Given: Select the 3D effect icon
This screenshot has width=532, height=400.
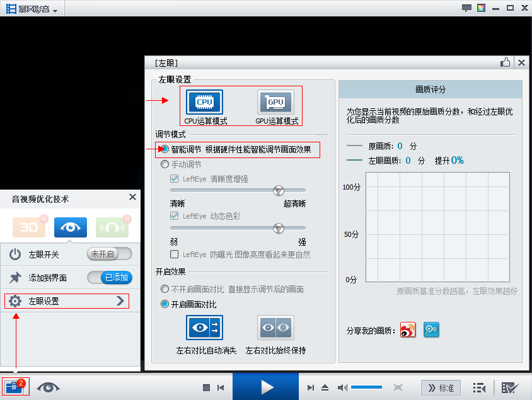Looking at the screenshot, I should point(28,227).
